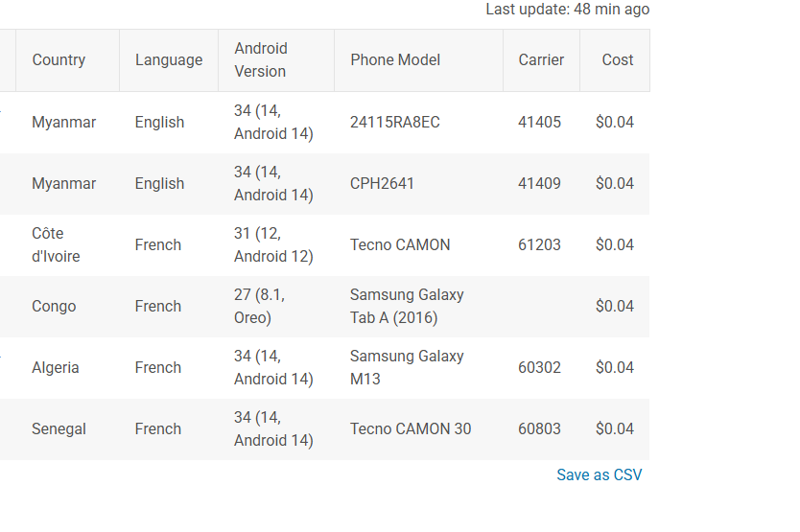Sort by the Carrier column header
800x532 pixels.
541,59
